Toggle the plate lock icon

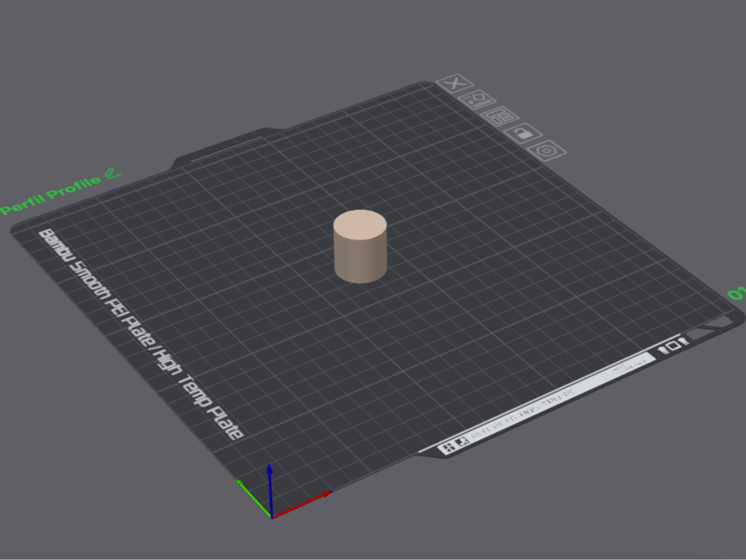click(x=524, y=133)
